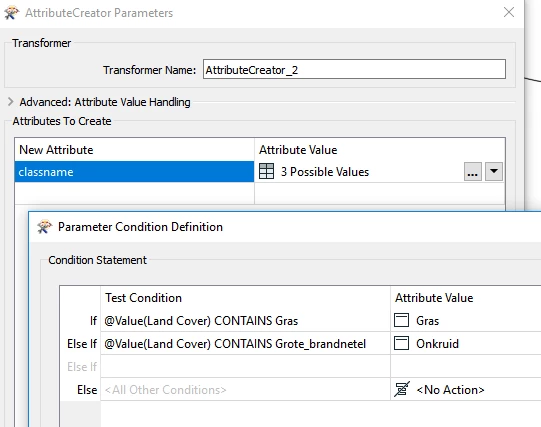Click the conditional value table icon beside 3 Possible Values

click(266, 171)
